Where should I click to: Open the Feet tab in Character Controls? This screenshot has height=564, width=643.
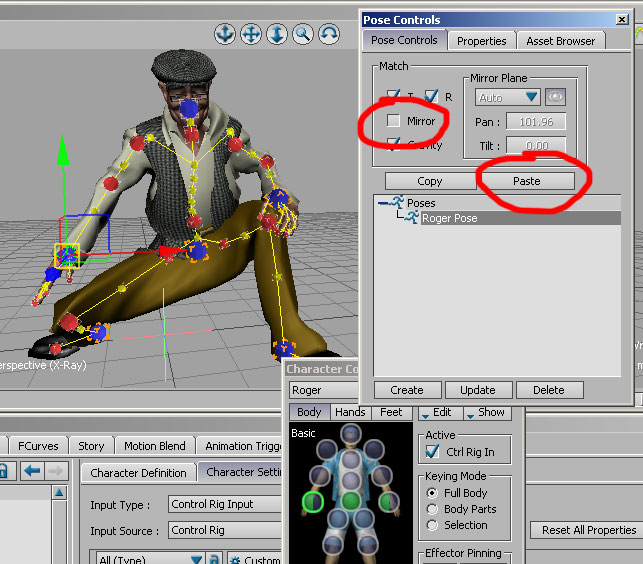(x=391, y=412)
